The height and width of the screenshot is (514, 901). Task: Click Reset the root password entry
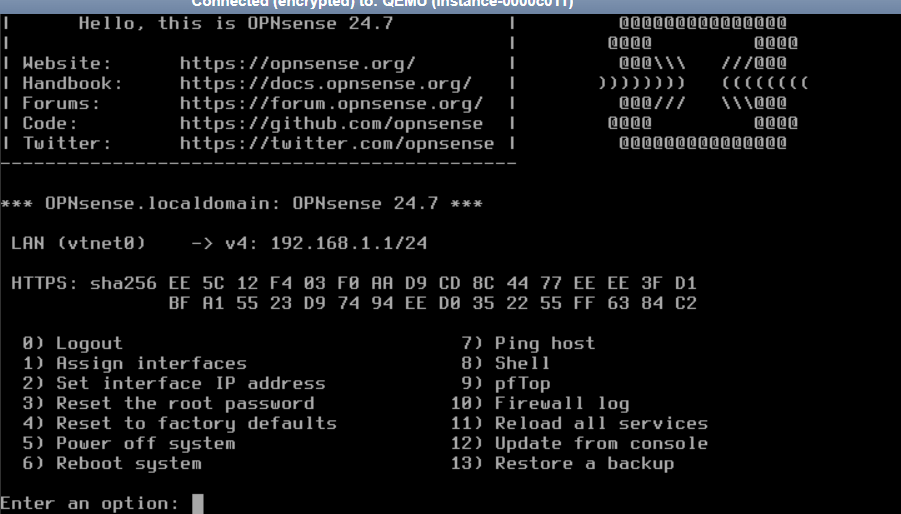184,403
